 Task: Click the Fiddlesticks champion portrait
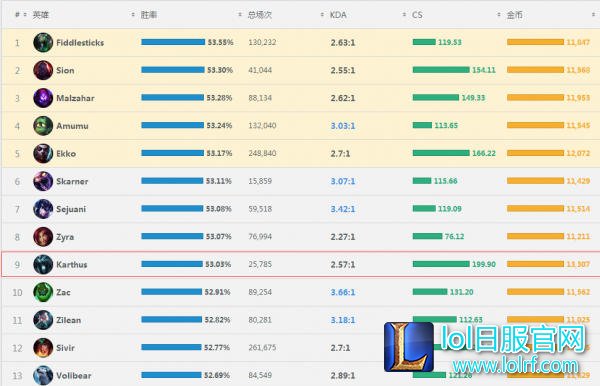(x=43, y=42)
